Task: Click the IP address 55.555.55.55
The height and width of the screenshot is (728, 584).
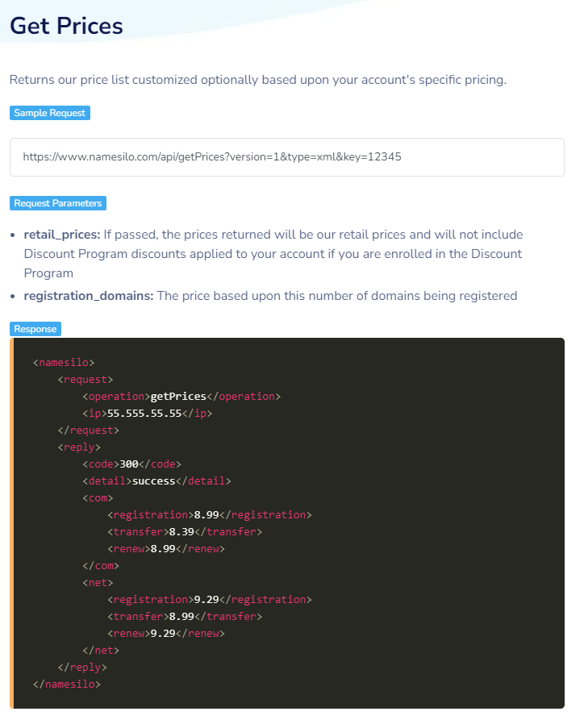Action: [x=144, y=414]
